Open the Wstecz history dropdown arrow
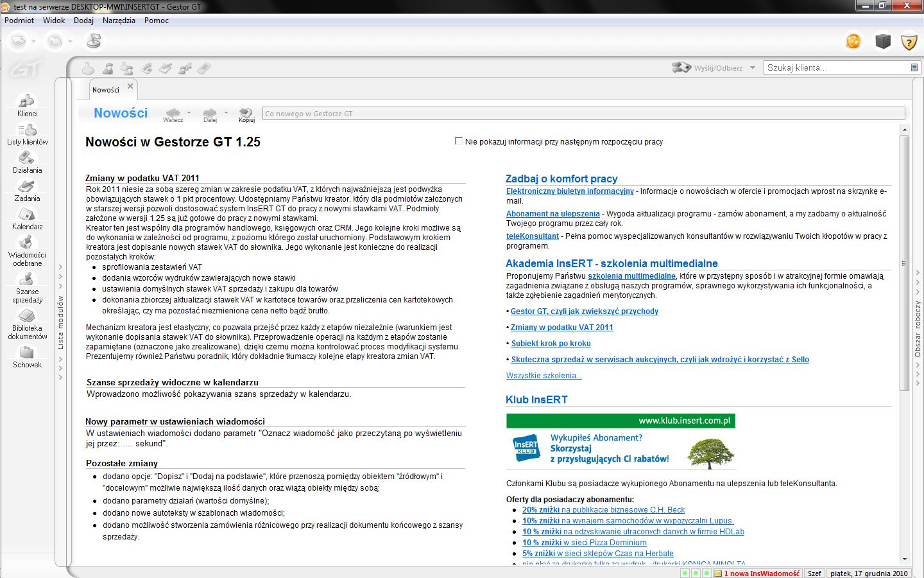 [x=189, y=113]
